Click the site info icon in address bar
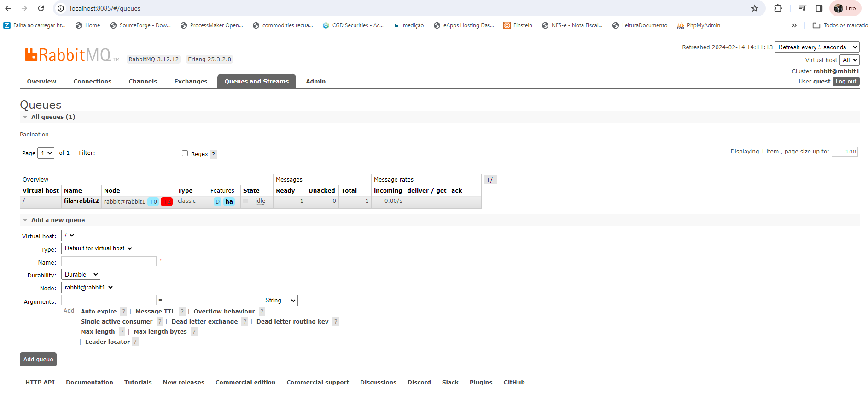 61,8
